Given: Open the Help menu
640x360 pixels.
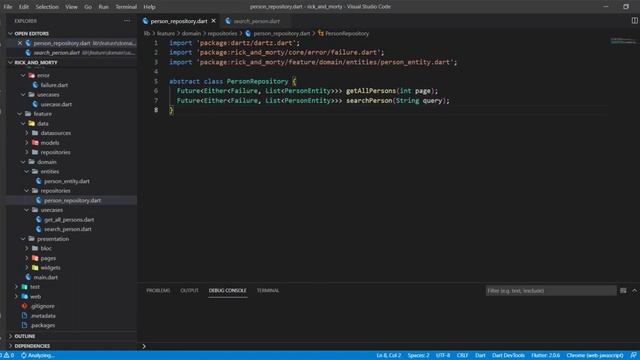Looking at the screenshot, I should point(149,7).
